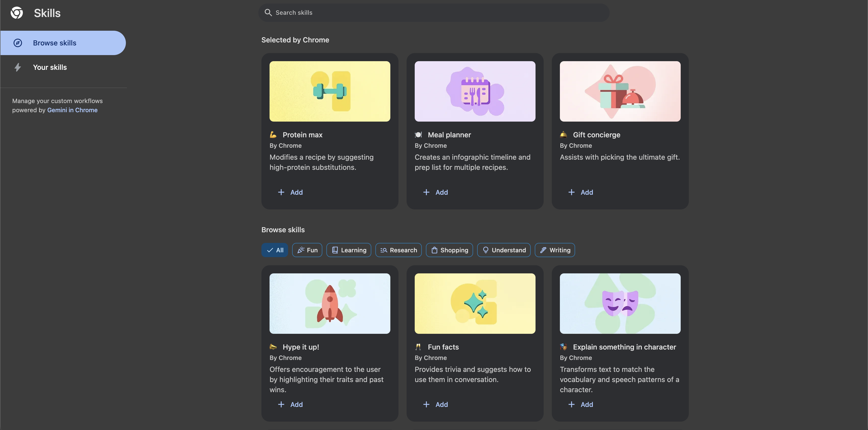Click the Skills page heading
868x430 pixels.
47,13
